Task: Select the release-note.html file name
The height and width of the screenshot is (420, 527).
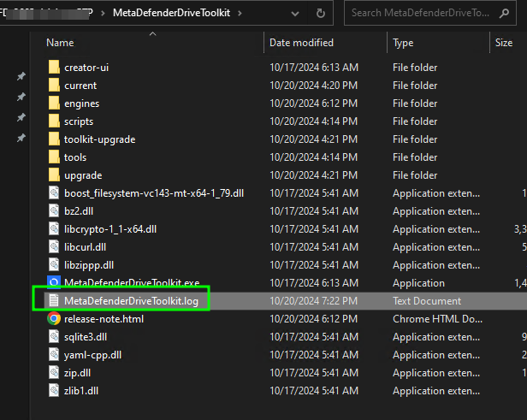Action: tap(104, 319)
